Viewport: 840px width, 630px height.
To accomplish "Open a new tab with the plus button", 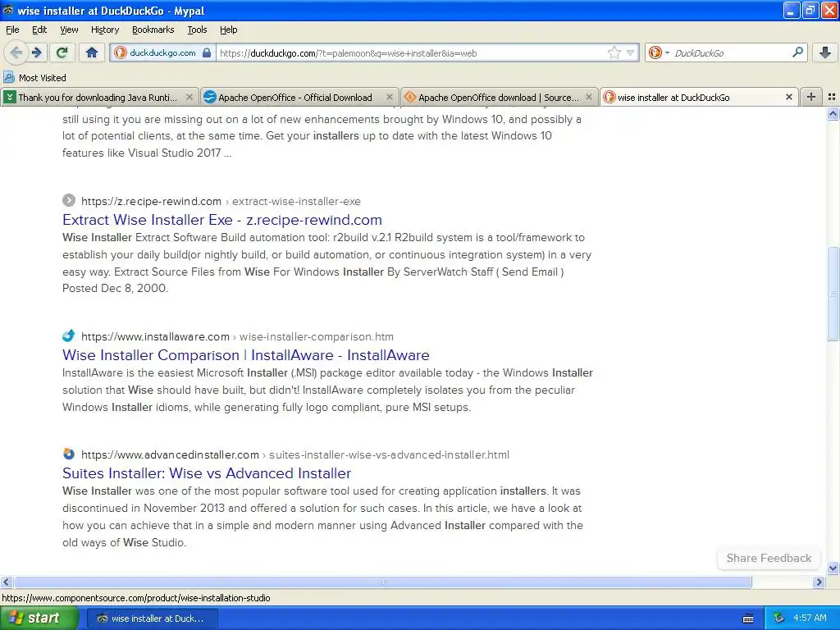I will (811, 97).
